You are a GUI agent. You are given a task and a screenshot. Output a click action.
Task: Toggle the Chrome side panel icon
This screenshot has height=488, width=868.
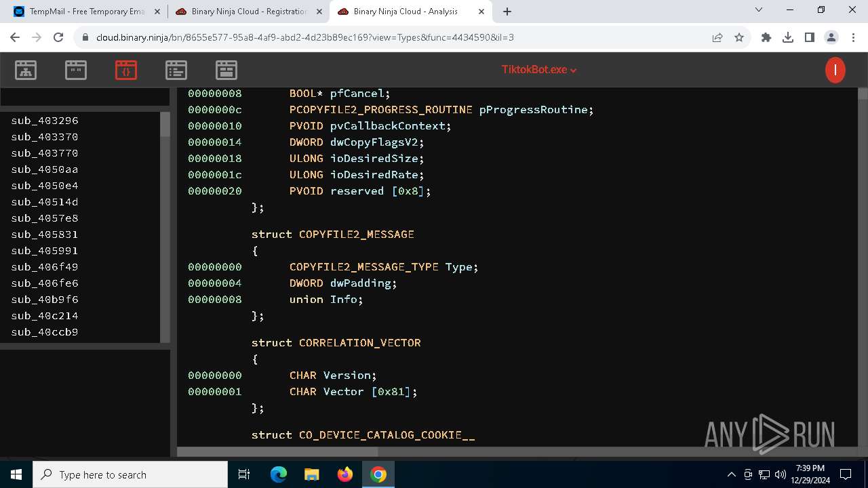coord(810,38)
